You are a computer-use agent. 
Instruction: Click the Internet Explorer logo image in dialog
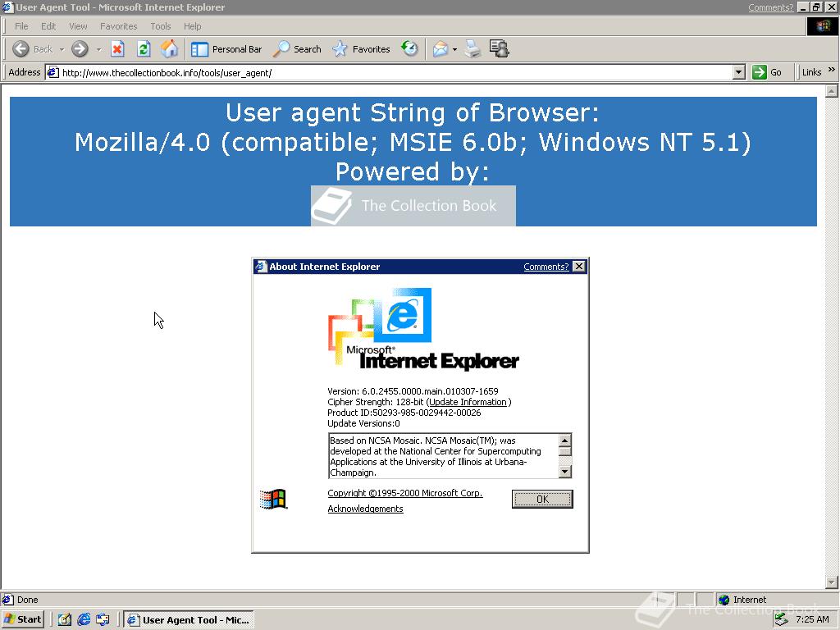coord(423,330)
